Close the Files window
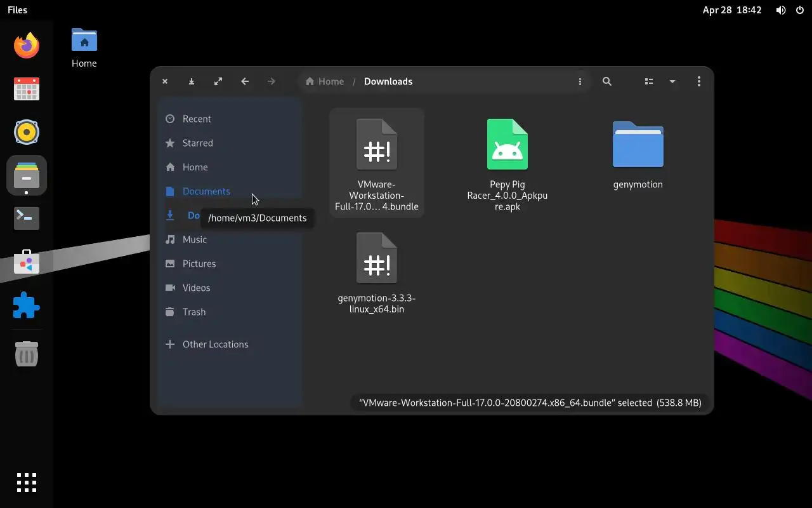This screenshot has height=508, width=812. coord(165,81)
